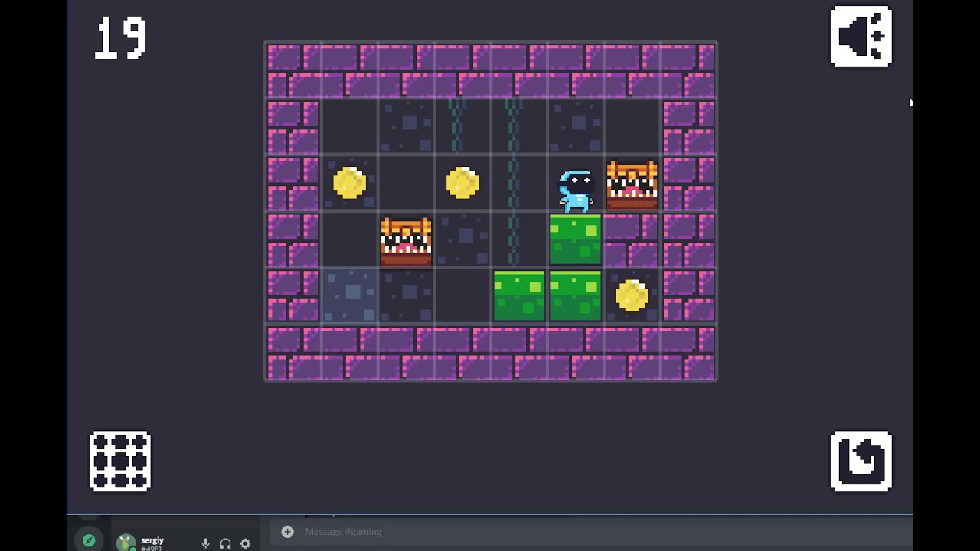Viewport: 980px width, 551px height.
Task: Click sergiy user avatar in Discord
Action: [126, 543]
